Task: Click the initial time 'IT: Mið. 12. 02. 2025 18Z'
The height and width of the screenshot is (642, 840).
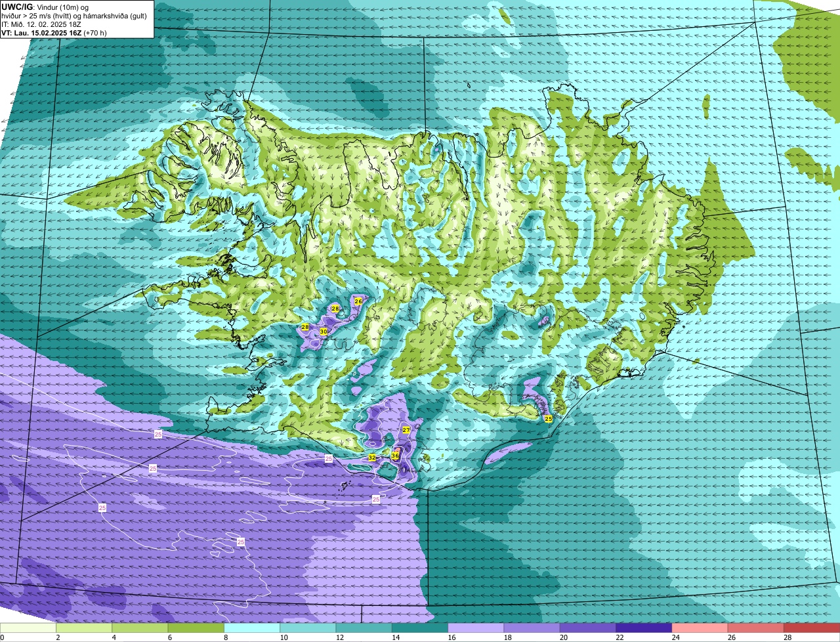Action: point(41,24)
